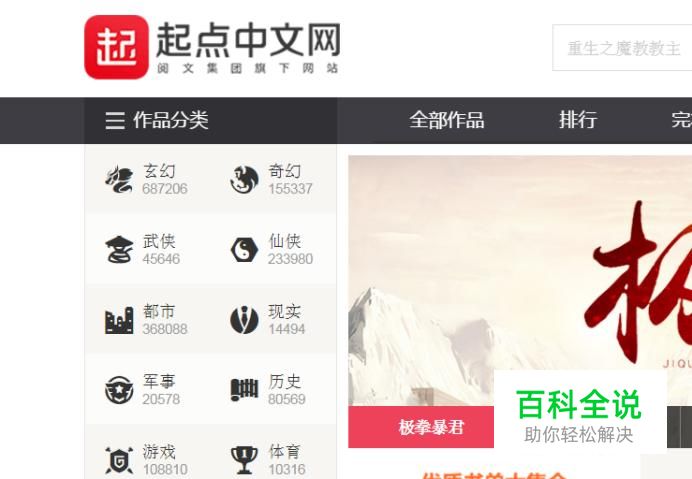
Task: Open the 历史 category text link
Action: (x=285, y=381)
